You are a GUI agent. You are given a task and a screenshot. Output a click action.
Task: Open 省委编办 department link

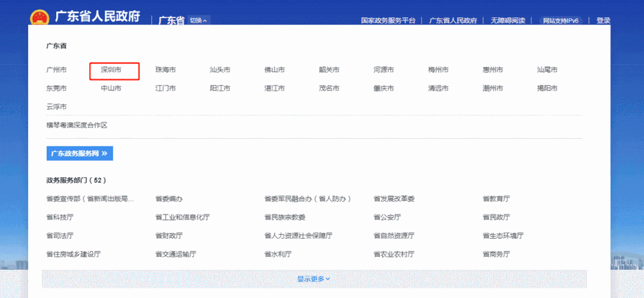[x=169, y=199]
